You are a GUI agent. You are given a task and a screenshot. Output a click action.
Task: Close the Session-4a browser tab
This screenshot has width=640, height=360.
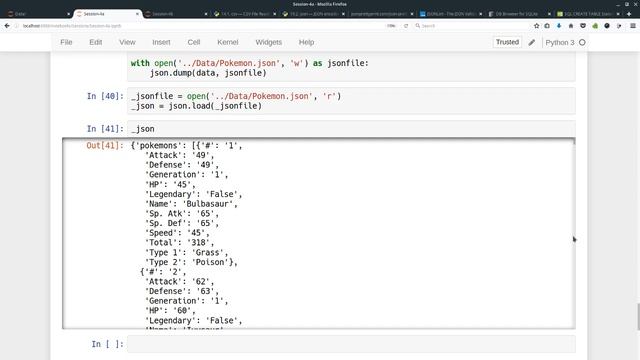point(137,14)
